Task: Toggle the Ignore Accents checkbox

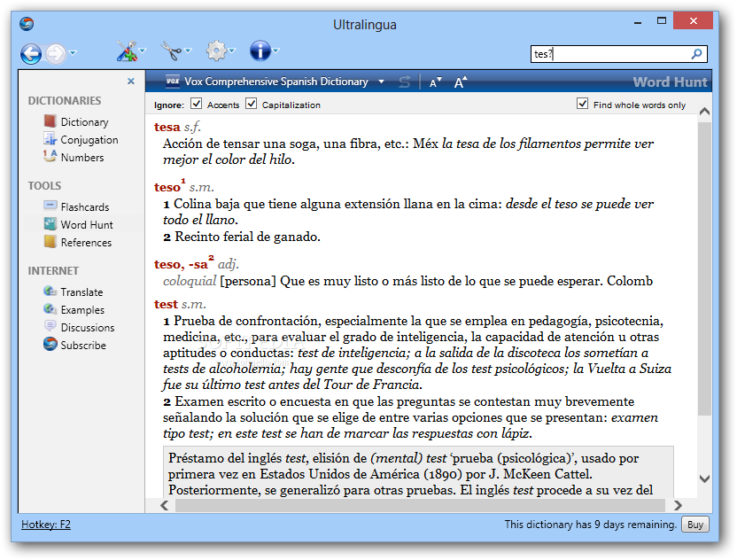Action: pyautogui.click(x=197, y=104)
